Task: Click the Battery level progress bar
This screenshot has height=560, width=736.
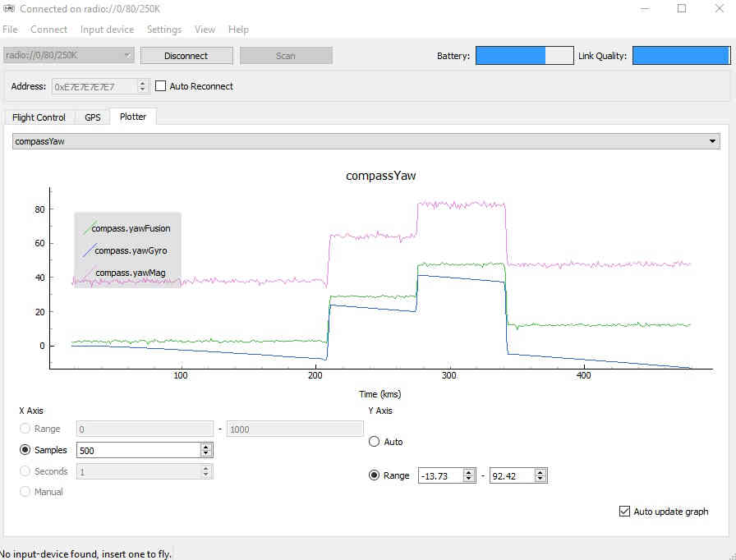Action: pos(524,56)
